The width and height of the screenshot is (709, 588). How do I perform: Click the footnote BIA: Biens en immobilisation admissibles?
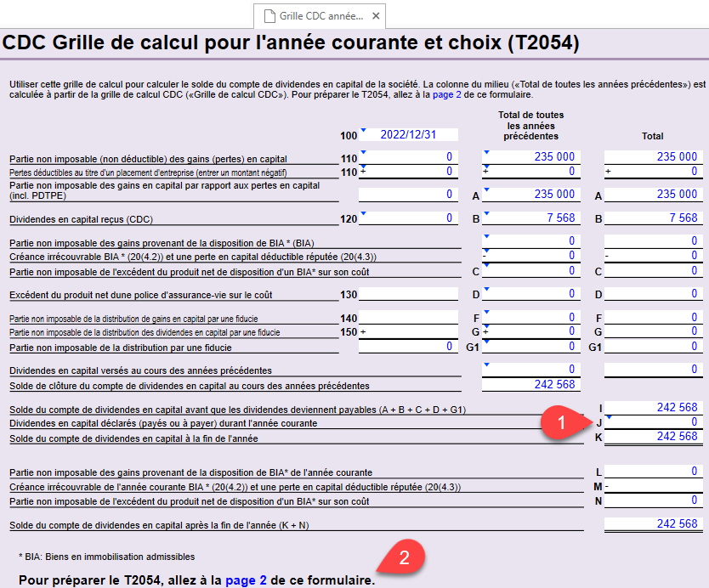[x=107, y=557]
